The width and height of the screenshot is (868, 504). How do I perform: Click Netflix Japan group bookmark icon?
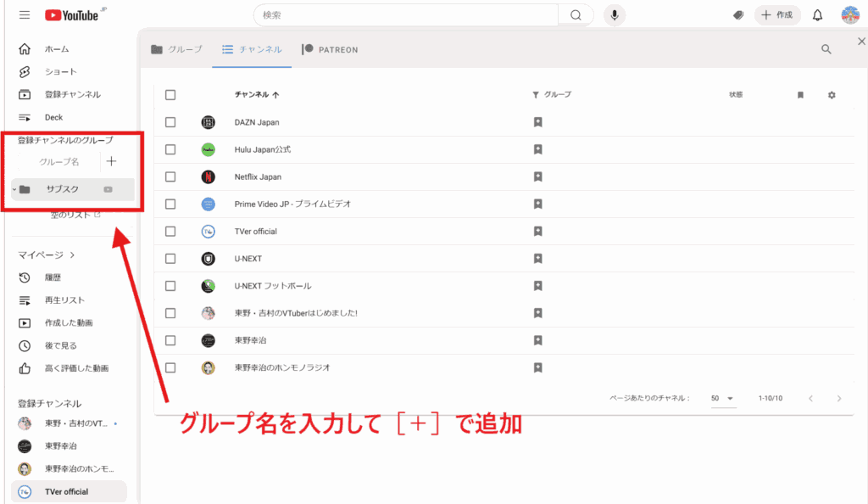pos(537,176)
